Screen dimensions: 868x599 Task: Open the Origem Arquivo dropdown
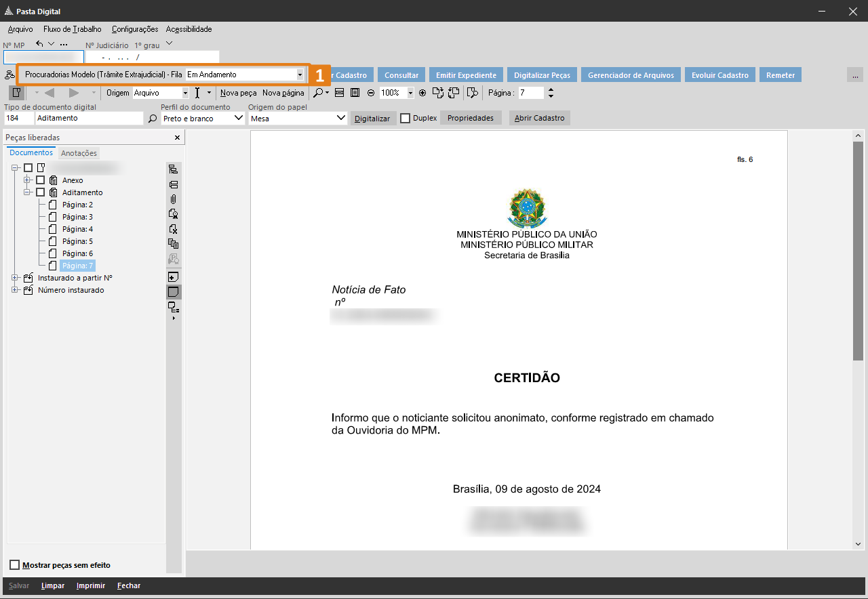pyautogui.click(x=185, y=93)
